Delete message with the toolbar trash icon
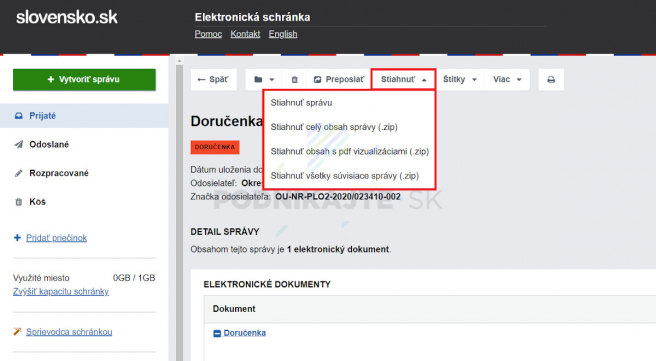 click(x=295, y=79)
